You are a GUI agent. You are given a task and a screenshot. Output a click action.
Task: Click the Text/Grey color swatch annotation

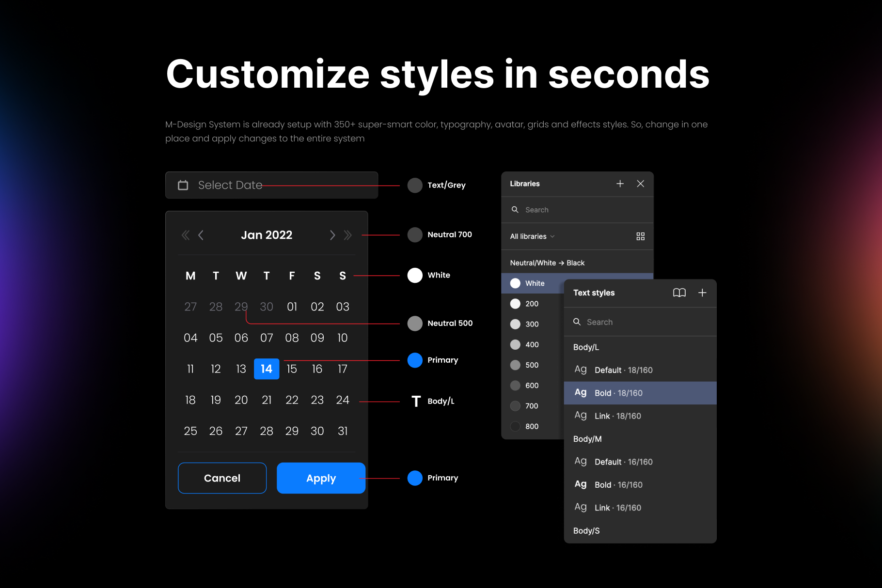coord(415,185)
